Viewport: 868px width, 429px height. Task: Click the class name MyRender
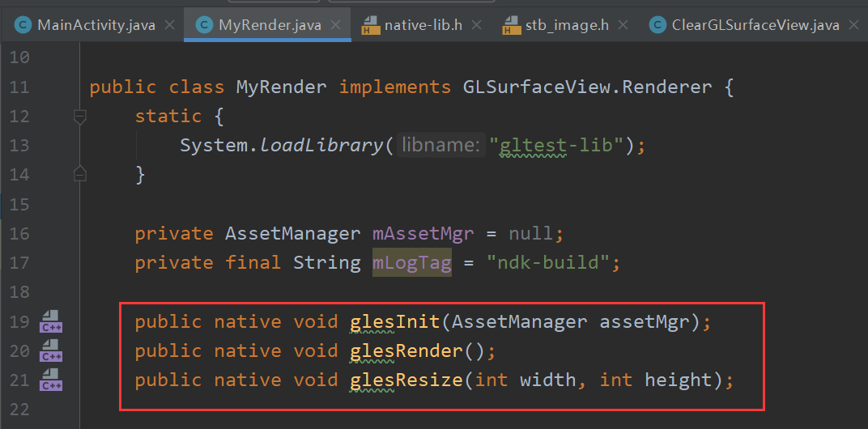pyautogui.click(x=281, y=87)
